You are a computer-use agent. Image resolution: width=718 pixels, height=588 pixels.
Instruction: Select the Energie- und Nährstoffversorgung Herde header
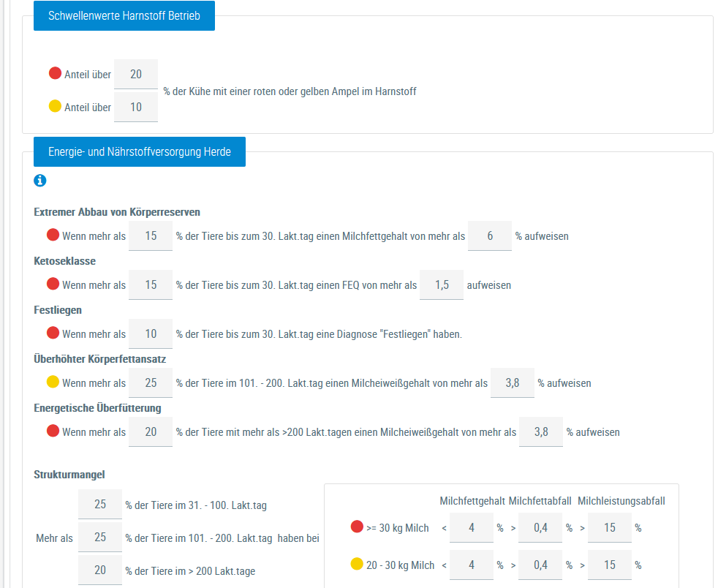tap(139, 152)
